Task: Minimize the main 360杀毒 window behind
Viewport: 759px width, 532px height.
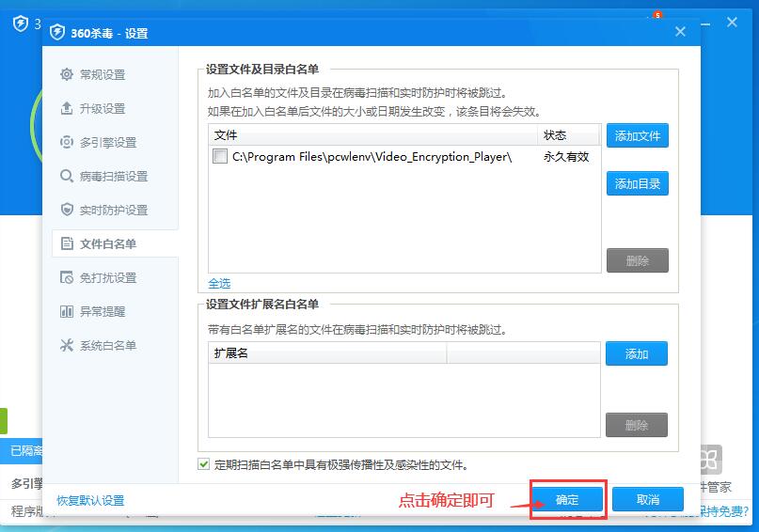Action: pos(706,23)
